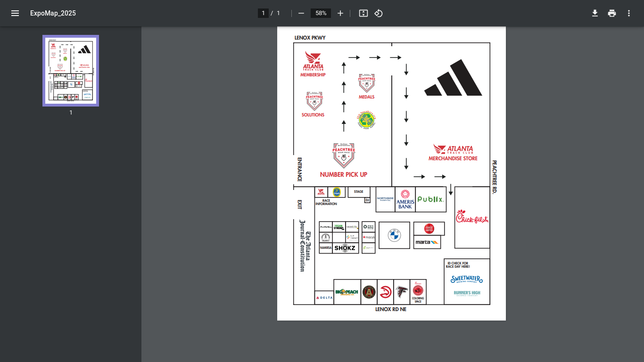Click the RUNNER'S HIGH text
The image size is (644, 362).
(467, 293)
